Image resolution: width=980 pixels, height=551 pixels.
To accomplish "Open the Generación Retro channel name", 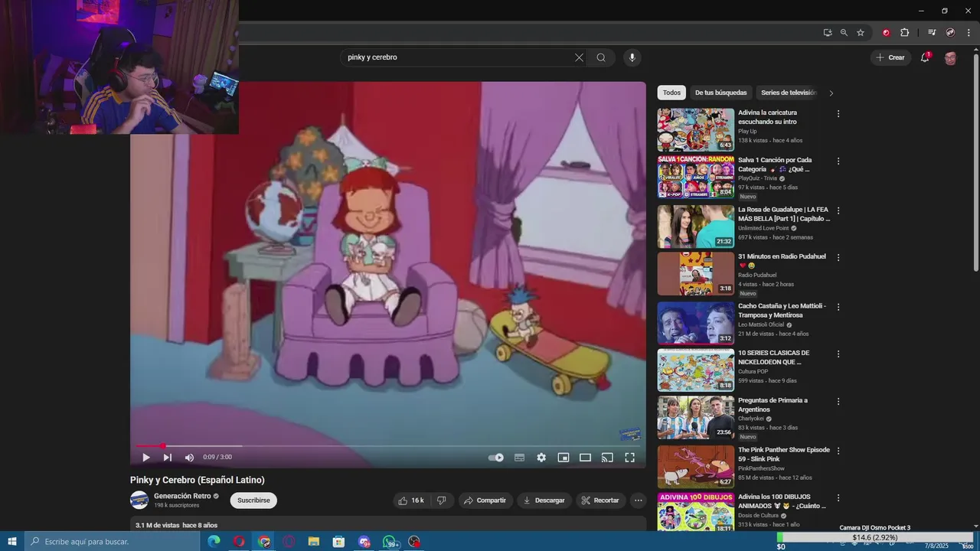I will [182, 496].
